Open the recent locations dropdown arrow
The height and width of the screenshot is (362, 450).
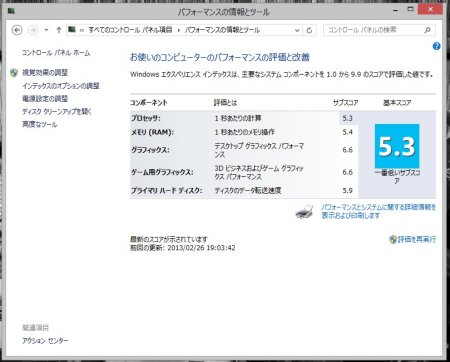pos(46,30)
